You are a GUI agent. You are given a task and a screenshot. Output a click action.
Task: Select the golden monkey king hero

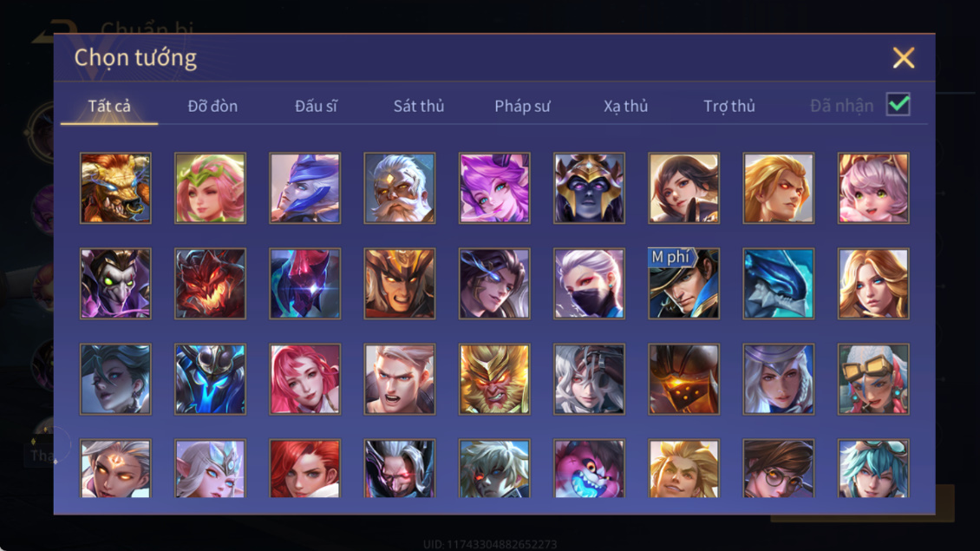[494, 379]
